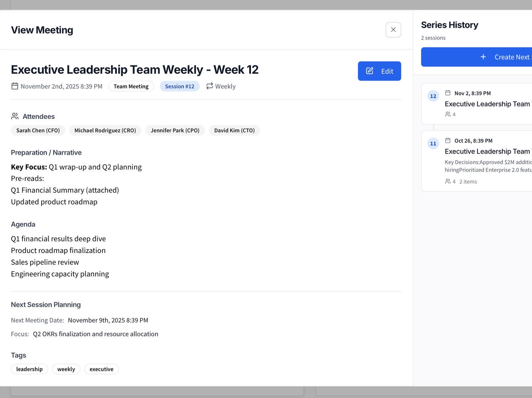This screenshot has width=532, height=398.
Task: Click session 12 number badge
Action: 433,96
